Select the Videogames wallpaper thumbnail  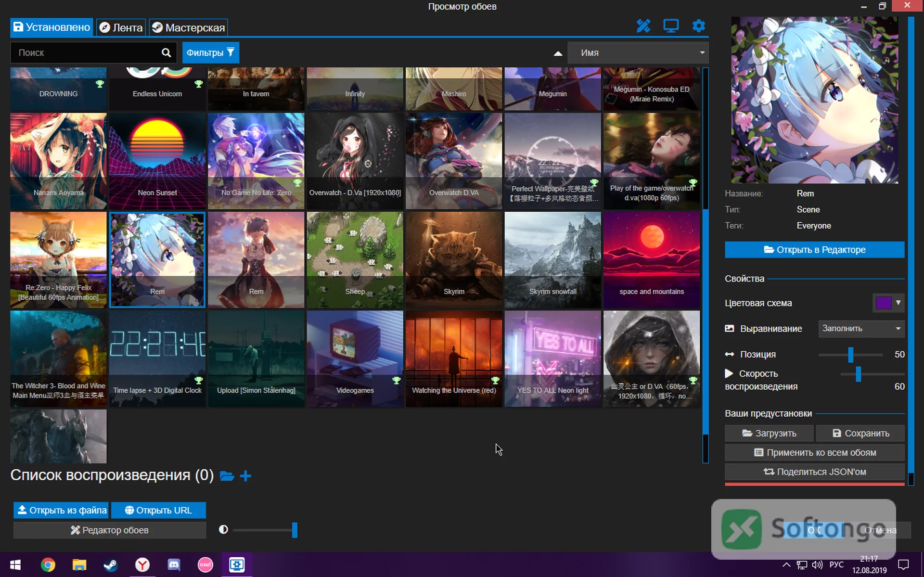[x=355, y=359]
